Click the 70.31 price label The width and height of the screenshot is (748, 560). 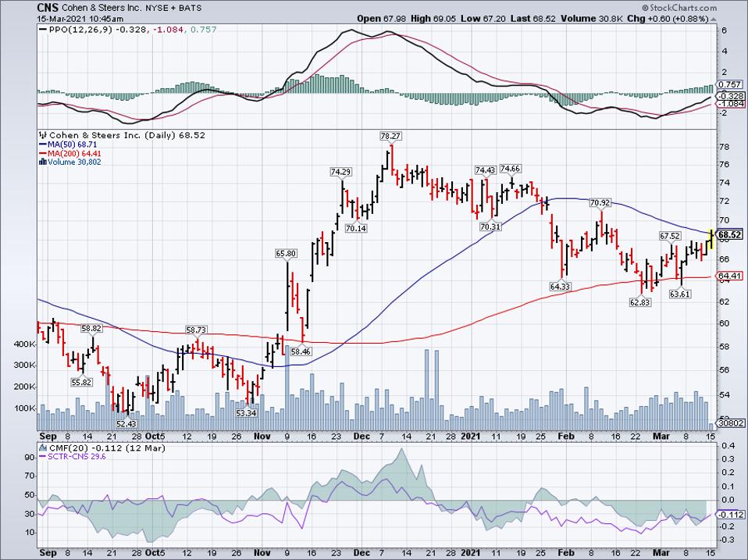coord(490,226)
